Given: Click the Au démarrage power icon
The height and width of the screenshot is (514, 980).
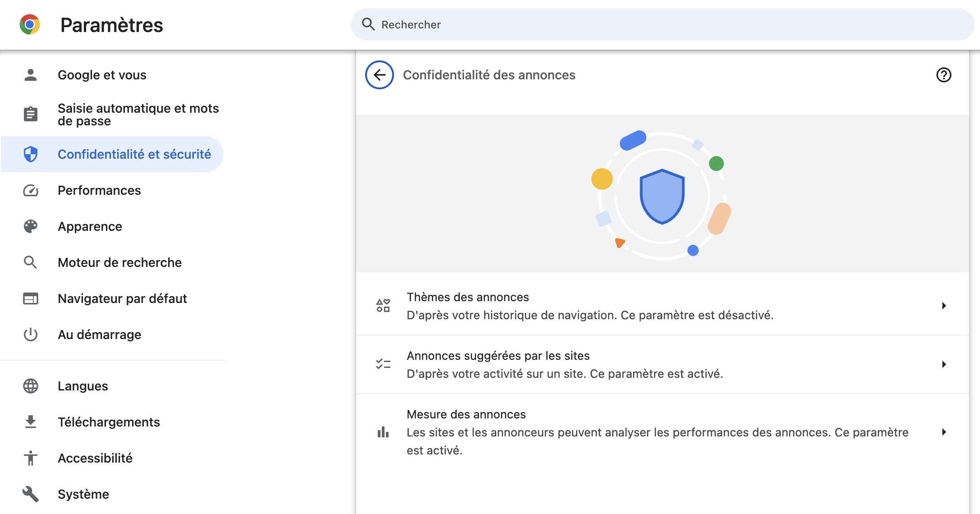Looking at the screenshot, I should coord(31,335).
